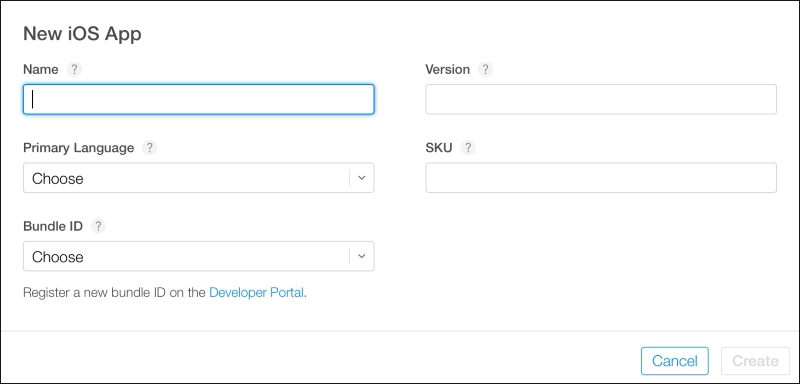Follow the Developer Portal link
The width and height of the screenshot is (800, 384).
tap(257, 293)
